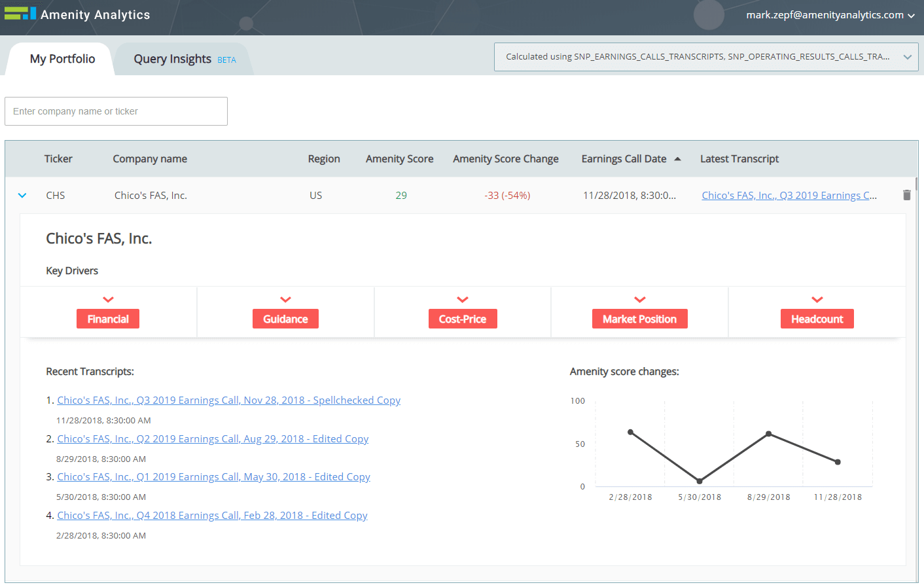
Task: Sort by Region column header
Action: tap(324, 158)
